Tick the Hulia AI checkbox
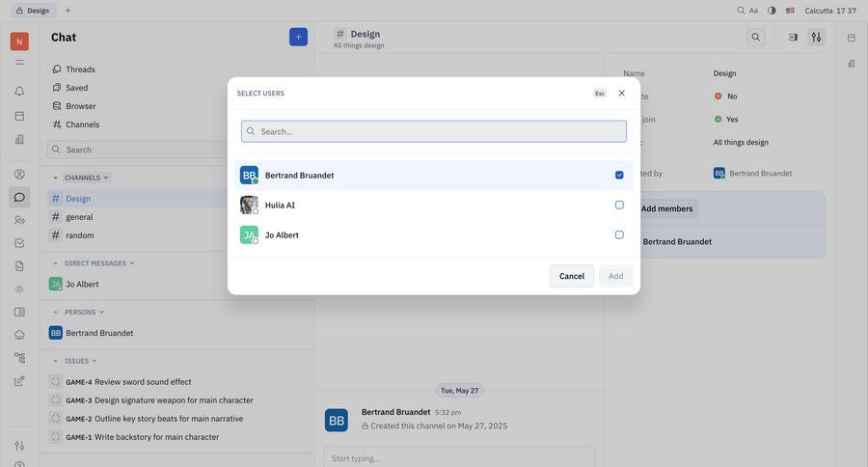 tap(619, 205)
